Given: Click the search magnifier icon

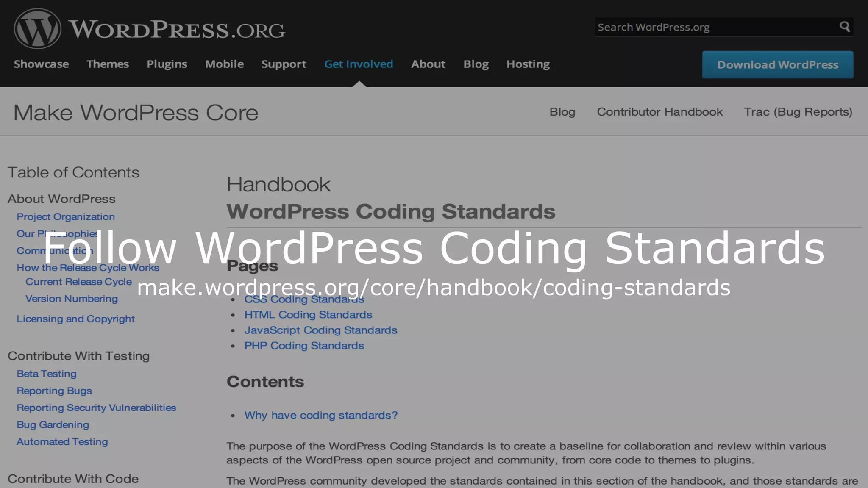Looking at the screenshot, I should pos(845,27).
